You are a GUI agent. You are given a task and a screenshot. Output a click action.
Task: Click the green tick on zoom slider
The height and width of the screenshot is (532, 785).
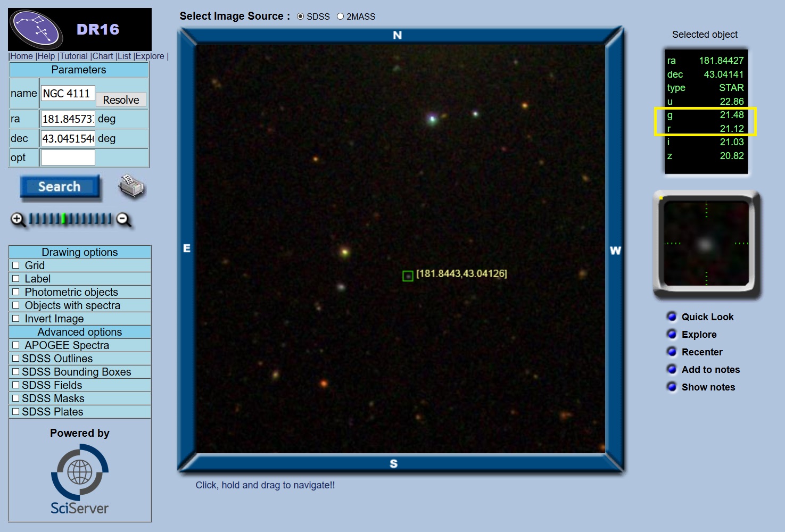(x=63, y=219)
